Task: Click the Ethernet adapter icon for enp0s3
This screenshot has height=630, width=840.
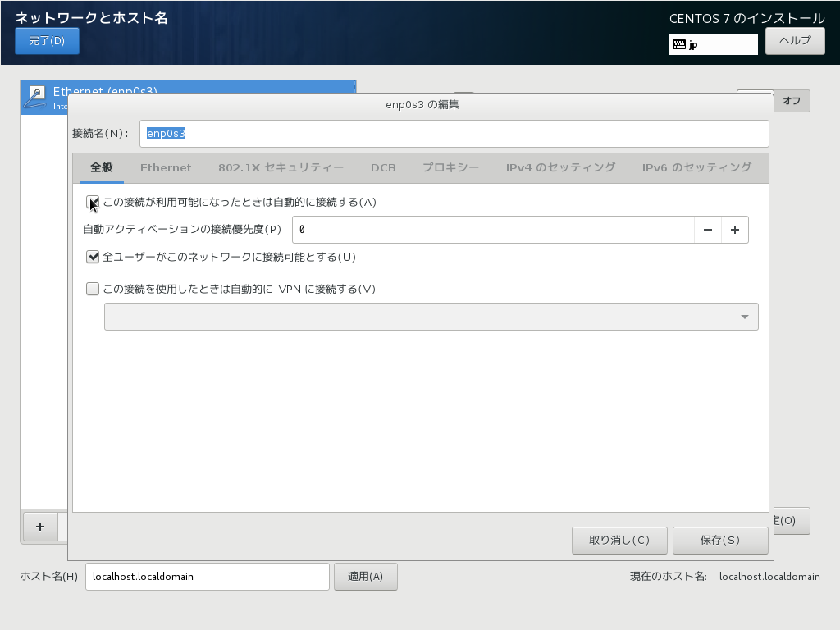Action: (36, 97)
